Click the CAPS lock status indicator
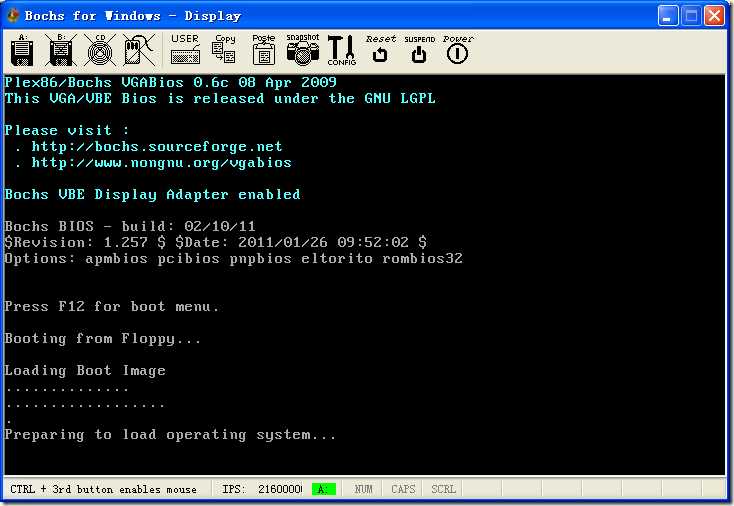734x506 pixels. pyautogui.click(x=403, y=489)
